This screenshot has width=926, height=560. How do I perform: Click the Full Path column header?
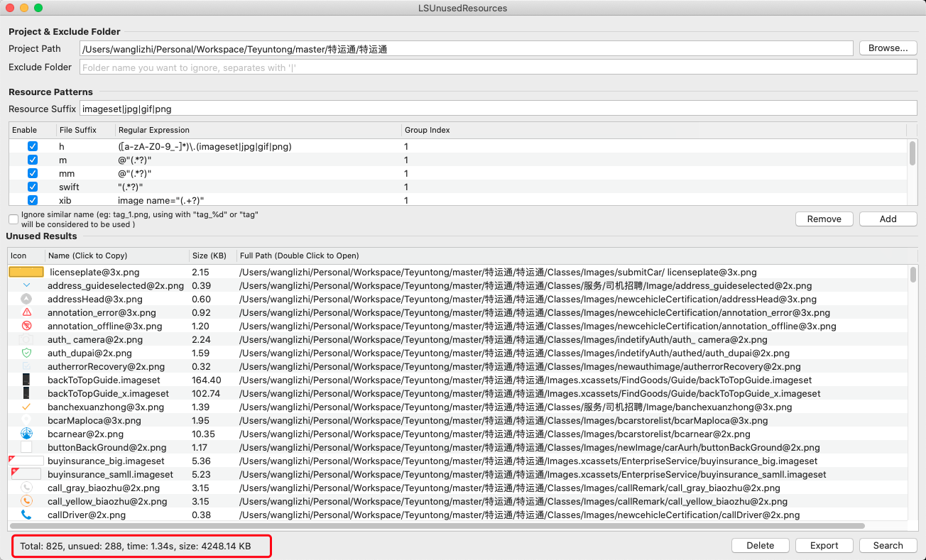pyautogui.click(x=299, y=256)
